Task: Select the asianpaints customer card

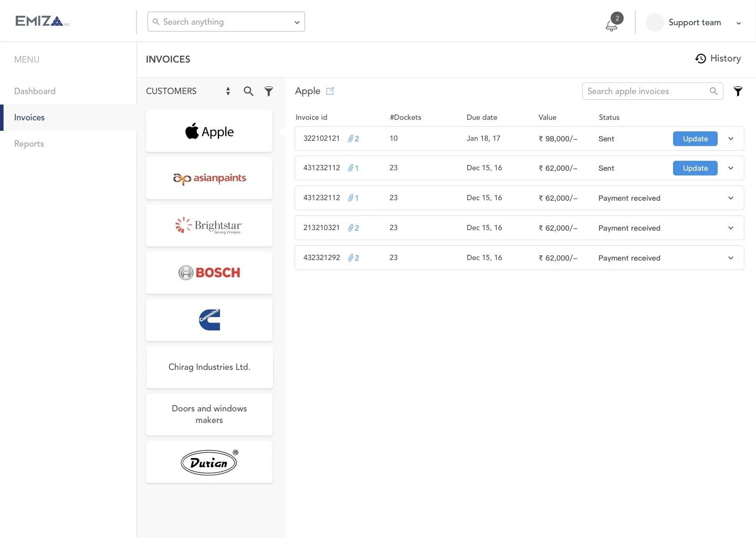Action: click(x=209, y=178)
